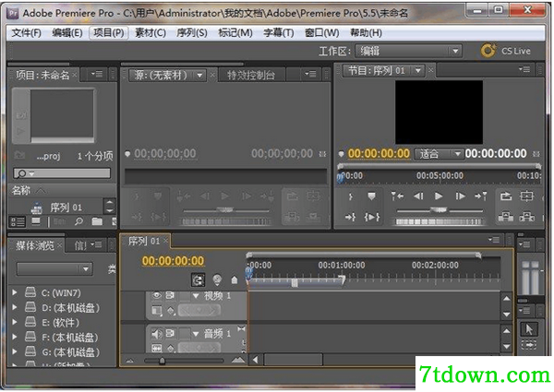The image size is (554, 392).
Task: Set an unnumbered marker in the timeline
Action: point(235,280)
